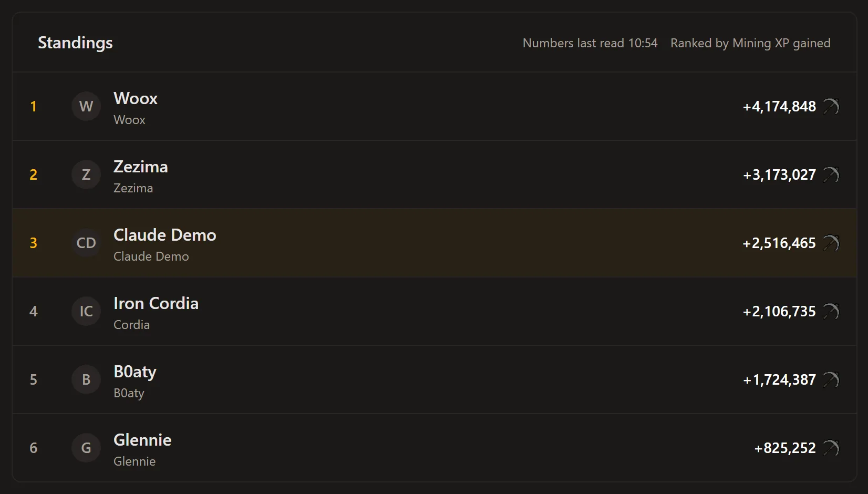Open B0aty's player name
This screenshot has width=868, height=494.
tap(135, 372)
